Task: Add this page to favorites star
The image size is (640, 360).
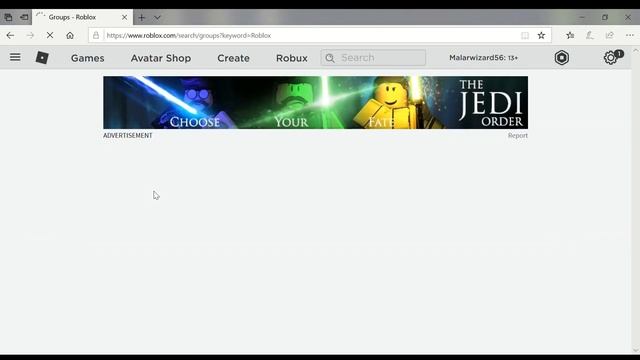Action: [541, 36]
